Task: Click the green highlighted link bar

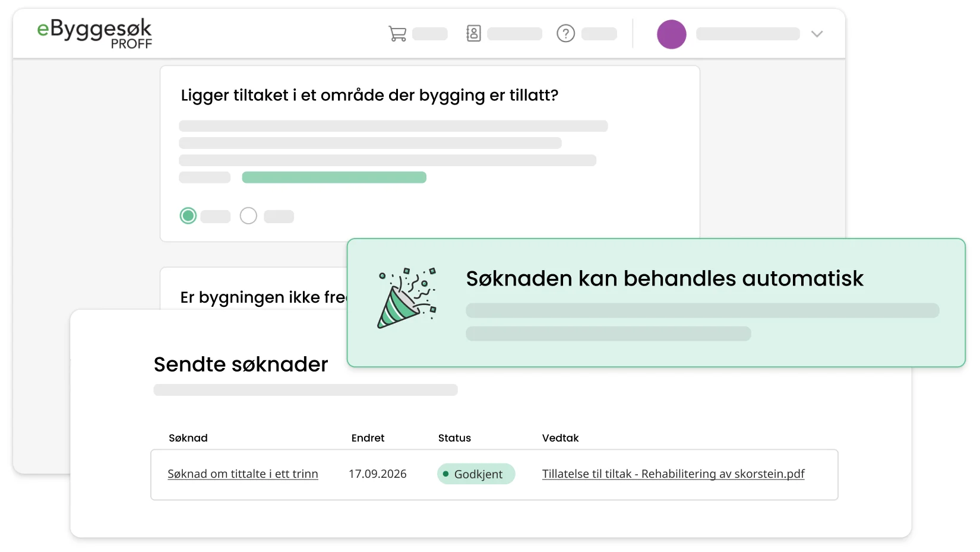Action: [334, 177]
